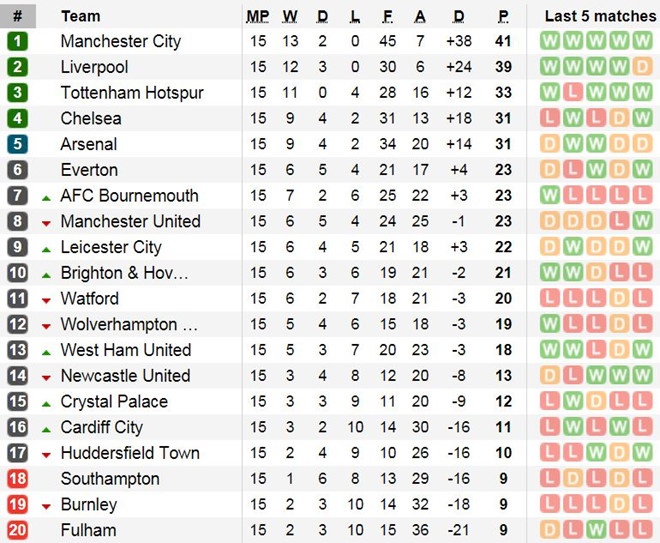This screenshot has width=660, height=543.
Task: Click AFC Bournemouth's win result icon
Action: [x=550, y=196]
